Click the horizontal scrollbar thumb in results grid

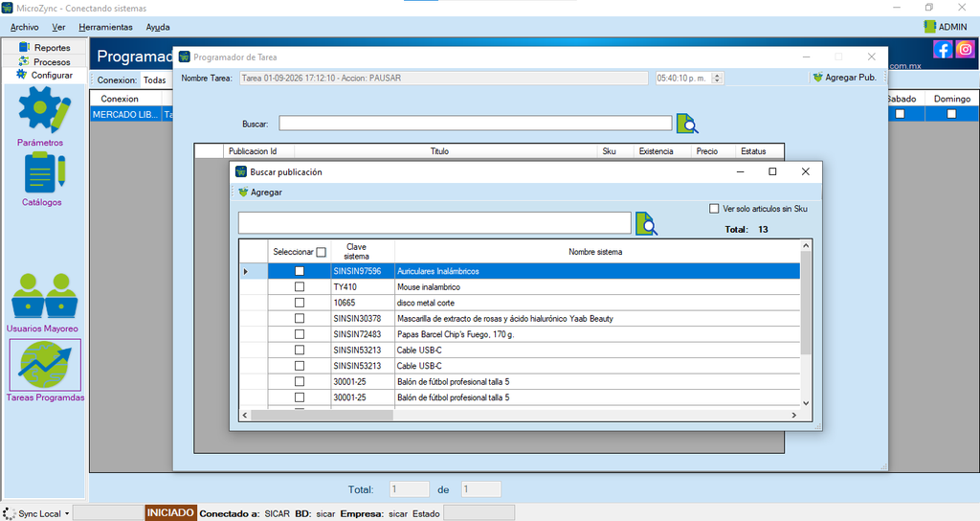322,415
